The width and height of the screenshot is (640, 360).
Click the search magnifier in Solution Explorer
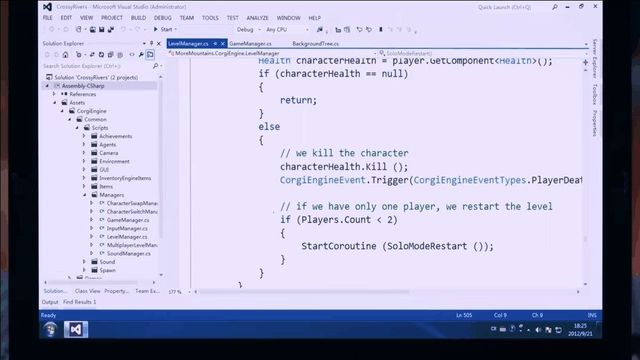(x=156, y=66)
